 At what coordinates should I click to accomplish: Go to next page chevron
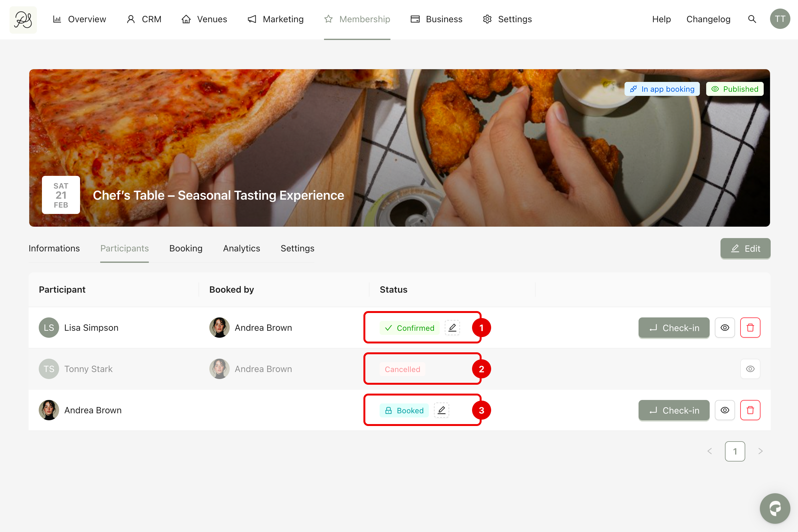pyautogui.click(x=760, y=451)
